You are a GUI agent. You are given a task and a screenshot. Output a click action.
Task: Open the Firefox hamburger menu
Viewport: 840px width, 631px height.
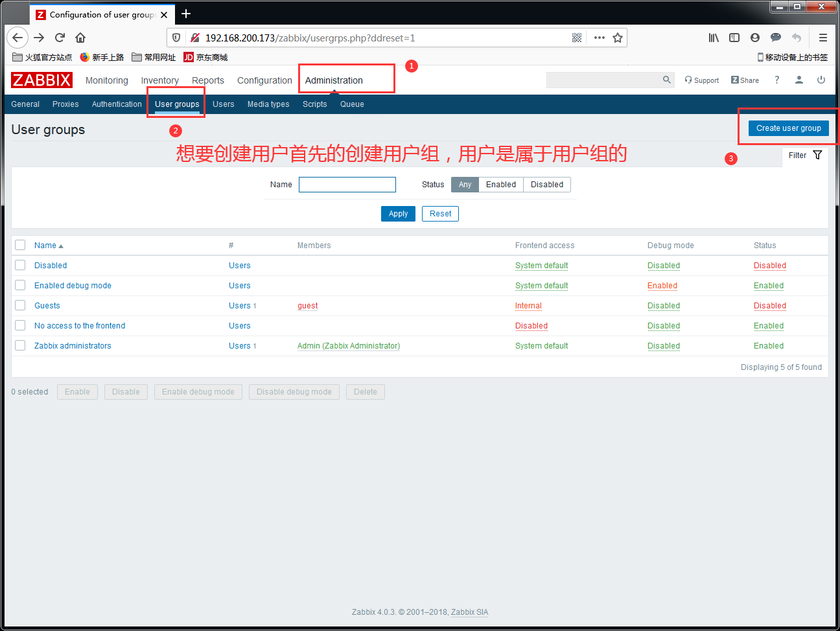tap(822, 38)
